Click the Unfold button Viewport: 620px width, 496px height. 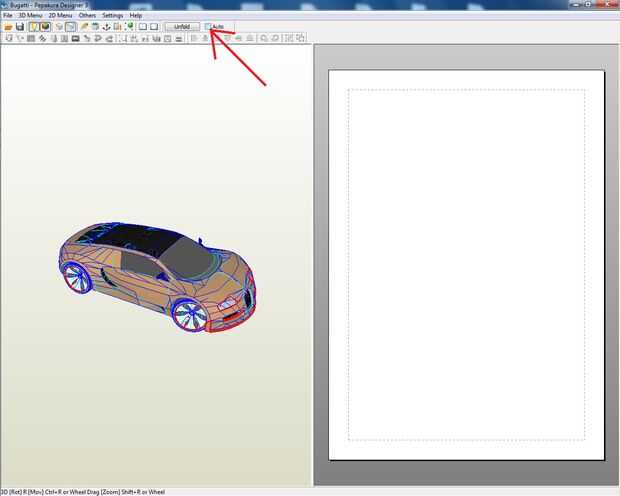pyautogui.click(x=182, y=27)
